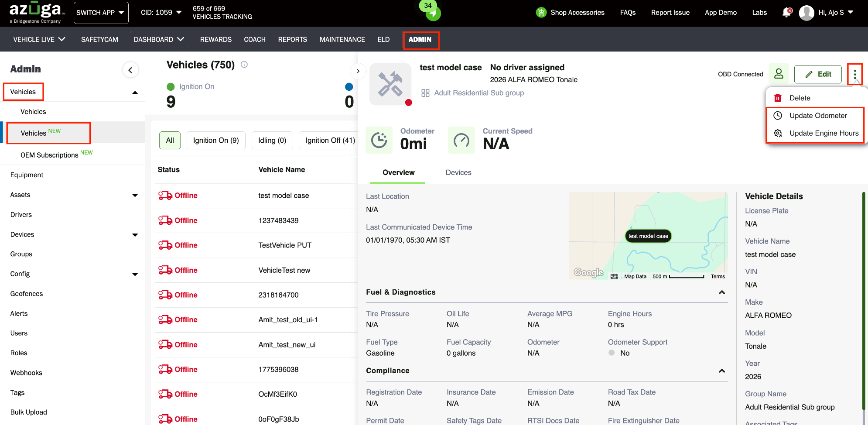Open the notifications bell icon

click(x=787, y=12)
